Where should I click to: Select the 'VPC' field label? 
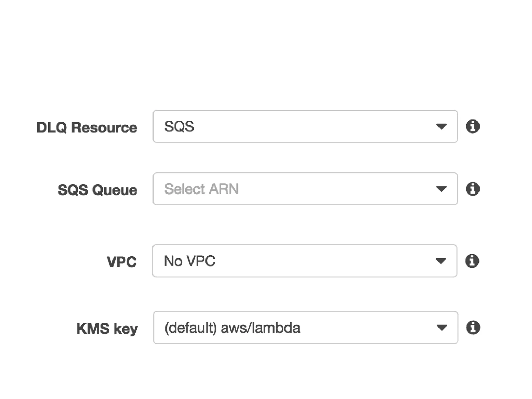pos(122,262)
